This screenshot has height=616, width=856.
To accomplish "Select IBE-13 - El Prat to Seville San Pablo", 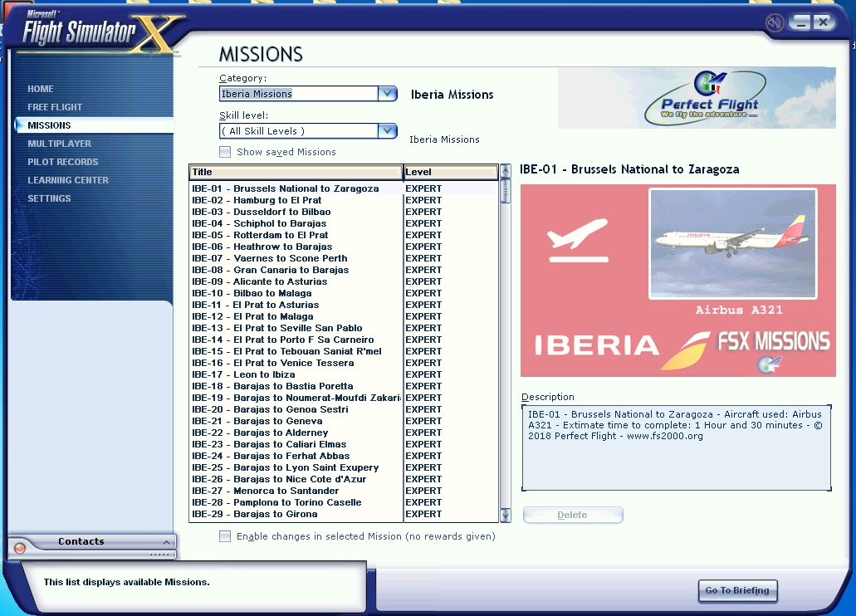I will pos(344,328).
